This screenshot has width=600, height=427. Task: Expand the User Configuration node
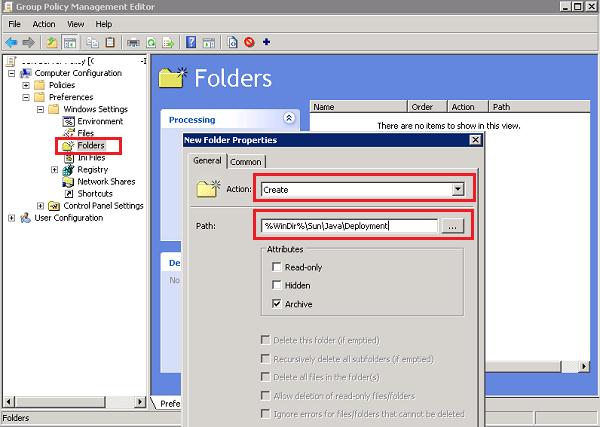tap(12, 218)
